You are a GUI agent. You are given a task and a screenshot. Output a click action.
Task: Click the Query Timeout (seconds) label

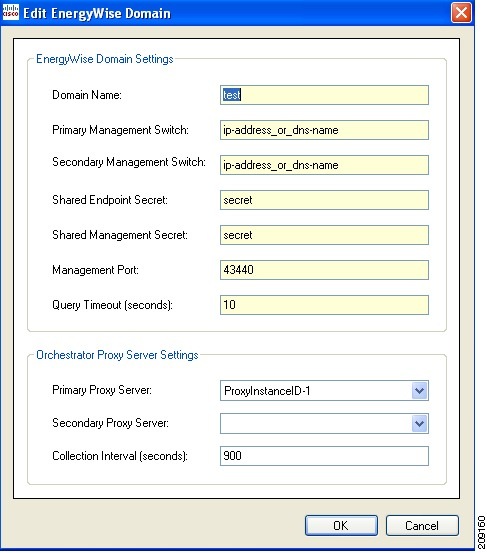click(x=112, y=305)
